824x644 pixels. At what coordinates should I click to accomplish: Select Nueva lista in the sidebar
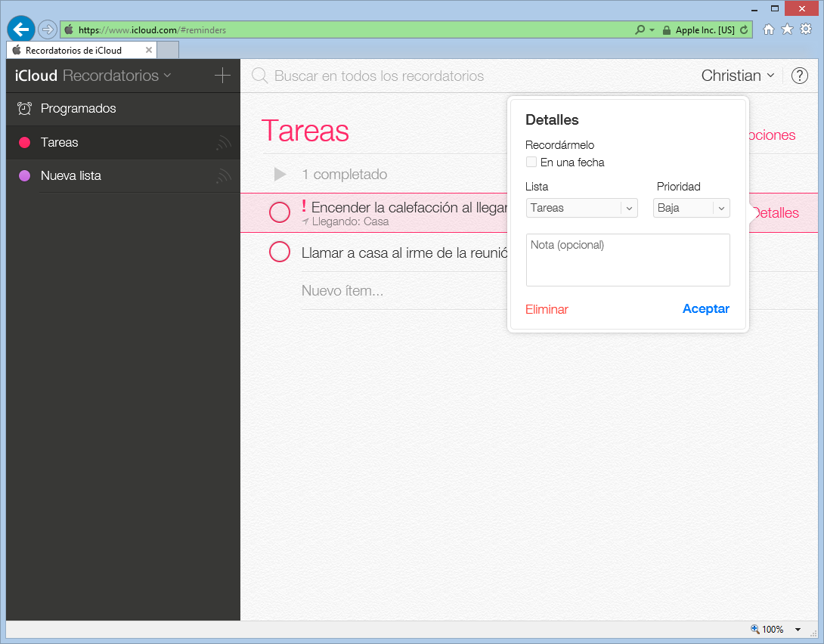pos(123,175)
